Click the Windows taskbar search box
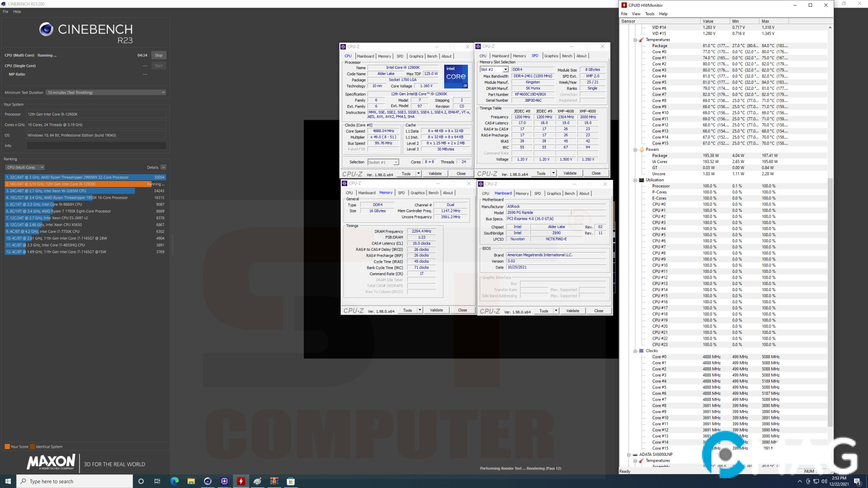The width and height of the screenshot is (868, 488). point(75,481)
